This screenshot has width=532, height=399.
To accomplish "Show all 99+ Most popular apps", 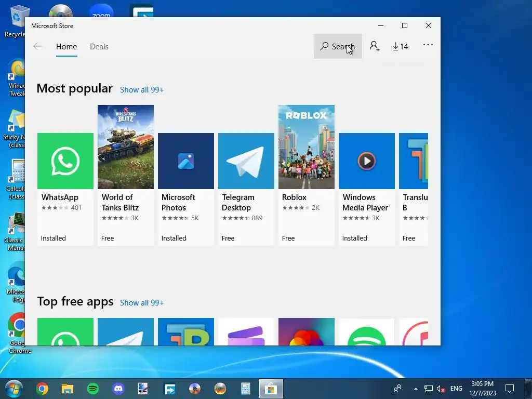I will (142, 89).
